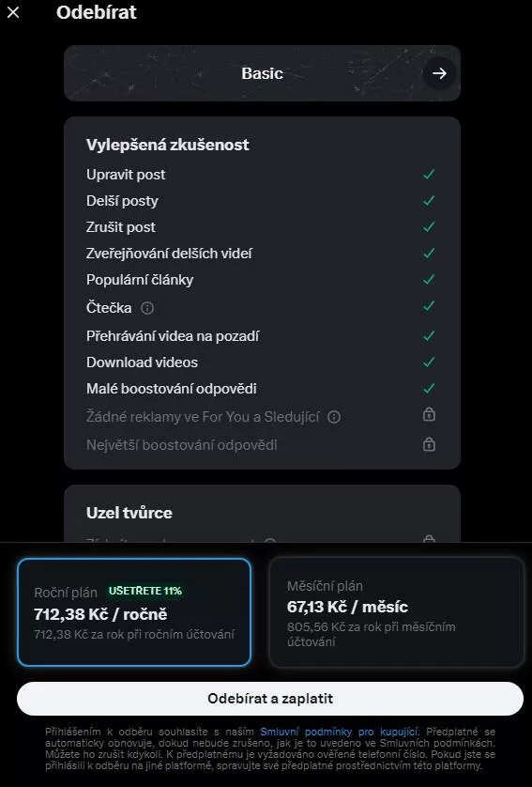Click lock icon for Žádné reklamy row

tap(429, 414)
